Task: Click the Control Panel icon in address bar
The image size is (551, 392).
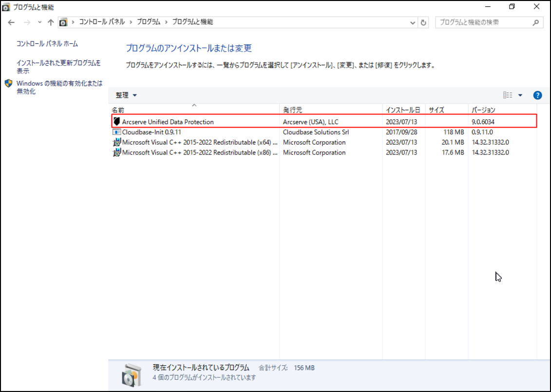Action: click(x=63, y=22)
